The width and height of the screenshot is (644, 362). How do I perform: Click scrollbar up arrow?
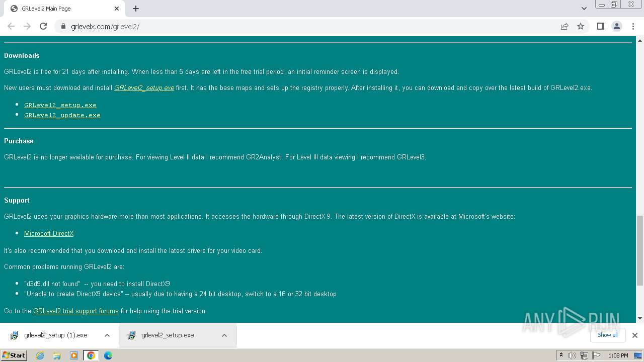tap(640, 40)
